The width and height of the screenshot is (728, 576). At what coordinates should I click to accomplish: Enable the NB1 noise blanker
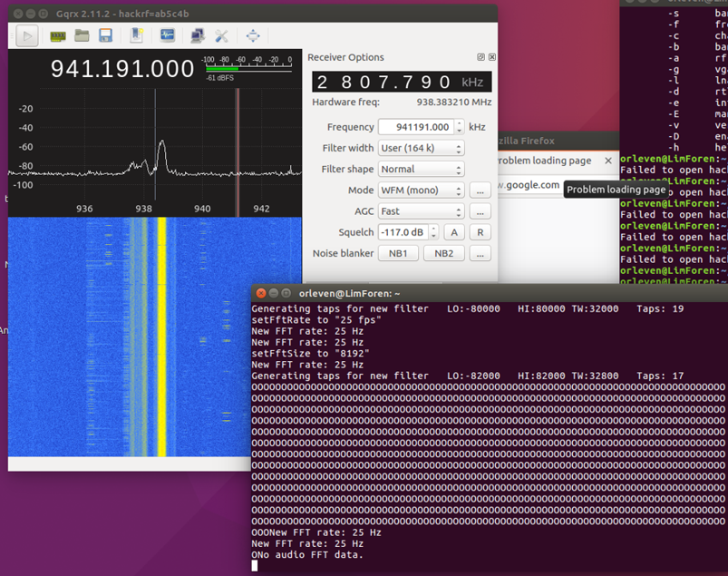point(396,253)
